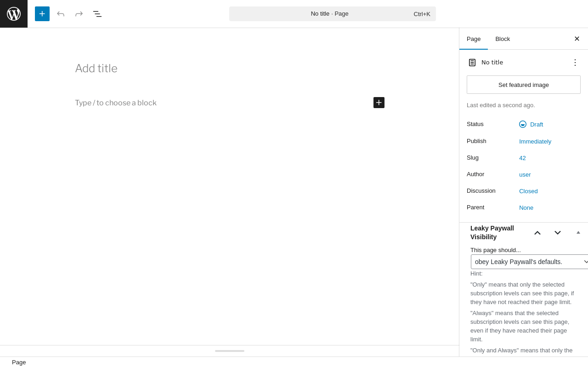588x368 pixels.
Task: Switch to the Block settings tab
Action: click(x=503, y=39)
